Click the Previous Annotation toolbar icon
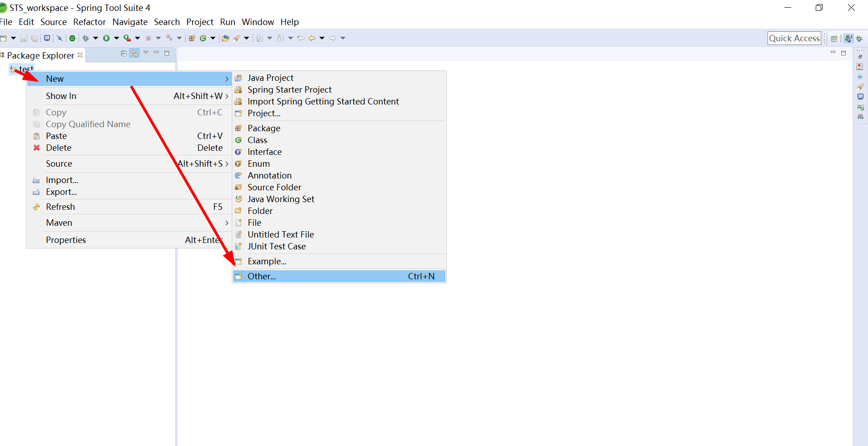The width and height of the screenshot is (868, 446). (280, 38)
